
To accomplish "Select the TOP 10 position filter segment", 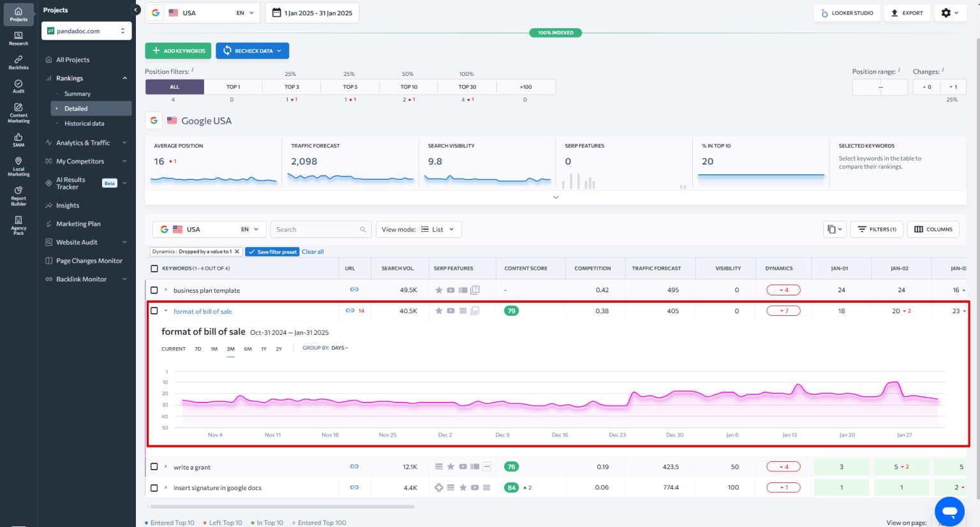I will (x=408, y=86).
